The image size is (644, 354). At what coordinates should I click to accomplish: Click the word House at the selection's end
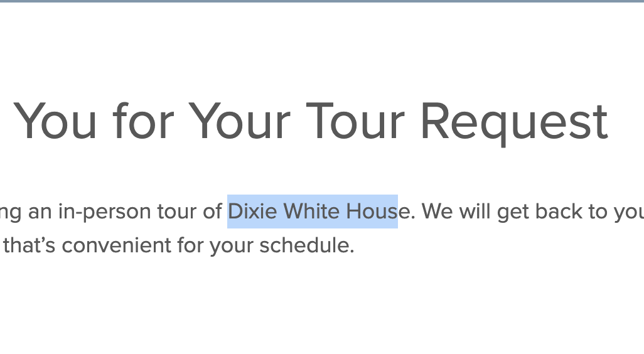pyautogui.click(x=378, y=212)
